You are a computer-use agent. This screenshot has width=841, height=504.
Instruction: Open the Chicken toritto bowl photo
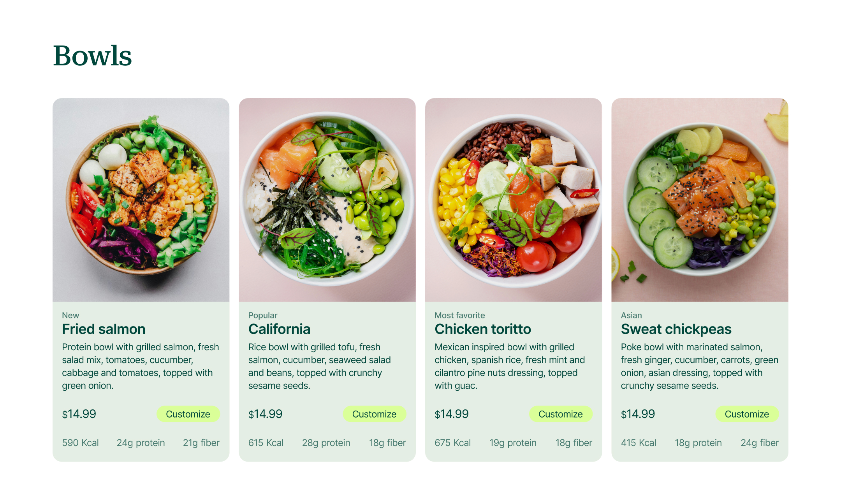coord(514,200)
